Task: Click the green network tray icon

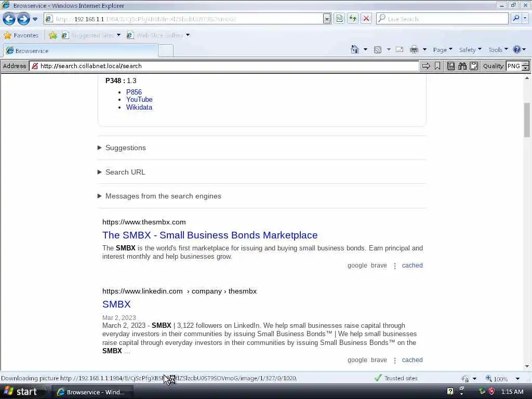Action: [x=482, y=392]
